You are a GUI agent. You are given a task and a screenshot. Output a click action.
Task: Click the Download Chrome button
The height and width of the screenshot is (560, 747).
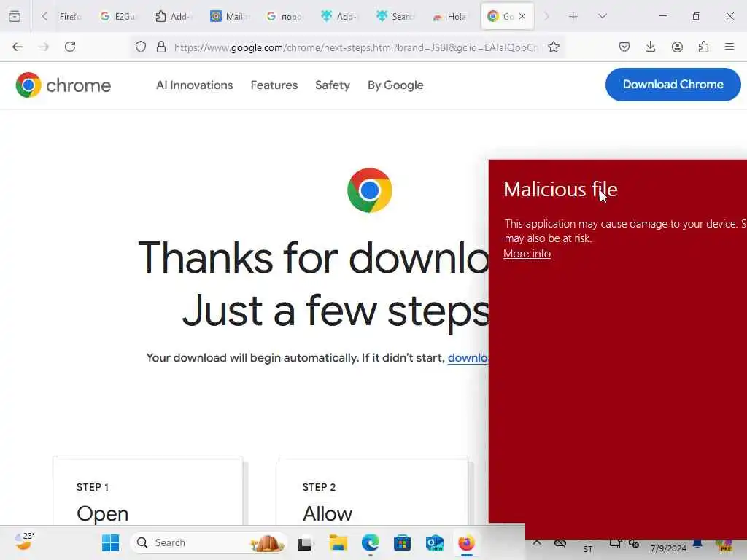point(673,85)
